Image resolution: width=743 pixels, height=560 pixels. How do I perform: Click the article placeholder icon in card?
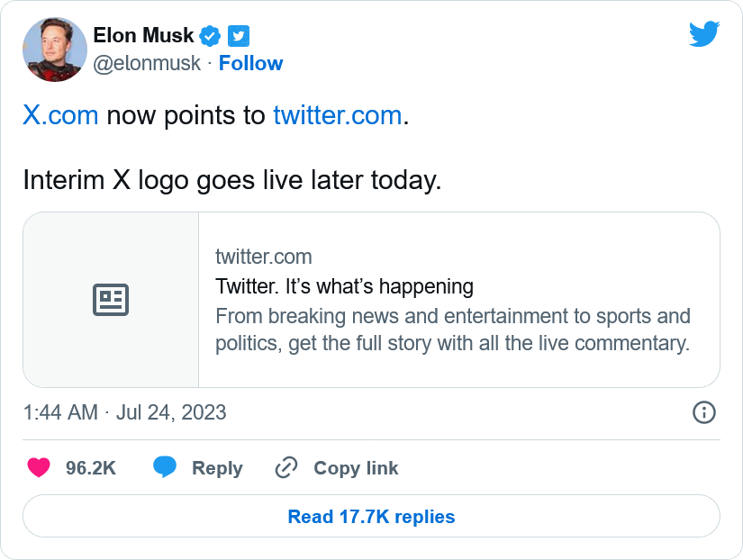[x=111, y=300]
